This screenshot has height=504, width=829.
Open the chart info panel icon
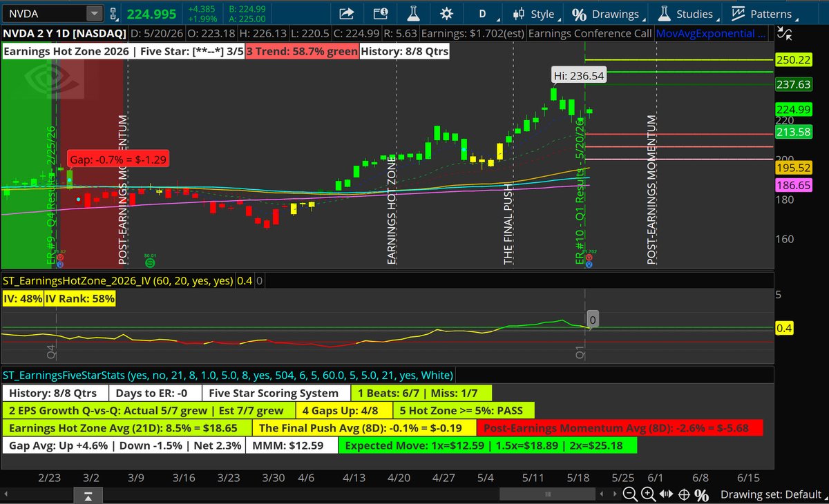380,14
